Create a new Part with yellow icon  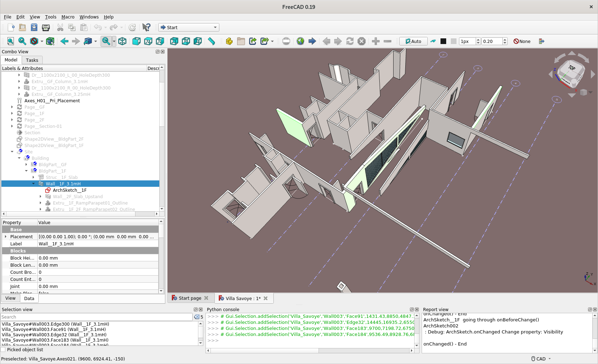pos(229,41)
